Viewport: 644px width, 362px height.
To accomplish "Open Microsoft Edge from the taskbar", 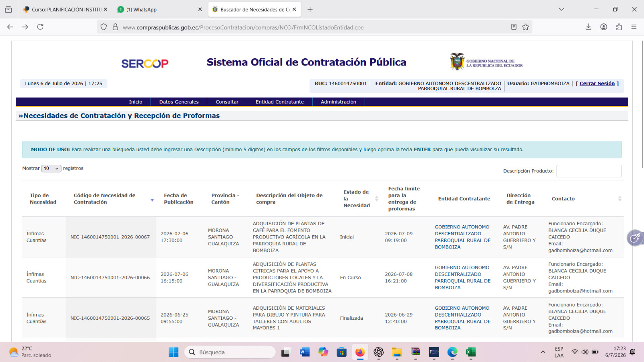I will (452, 352).
